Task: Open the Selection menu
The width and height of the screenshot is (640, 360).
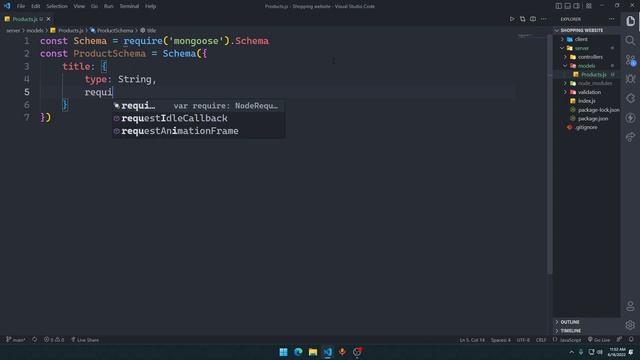Action: click(57, 6)
